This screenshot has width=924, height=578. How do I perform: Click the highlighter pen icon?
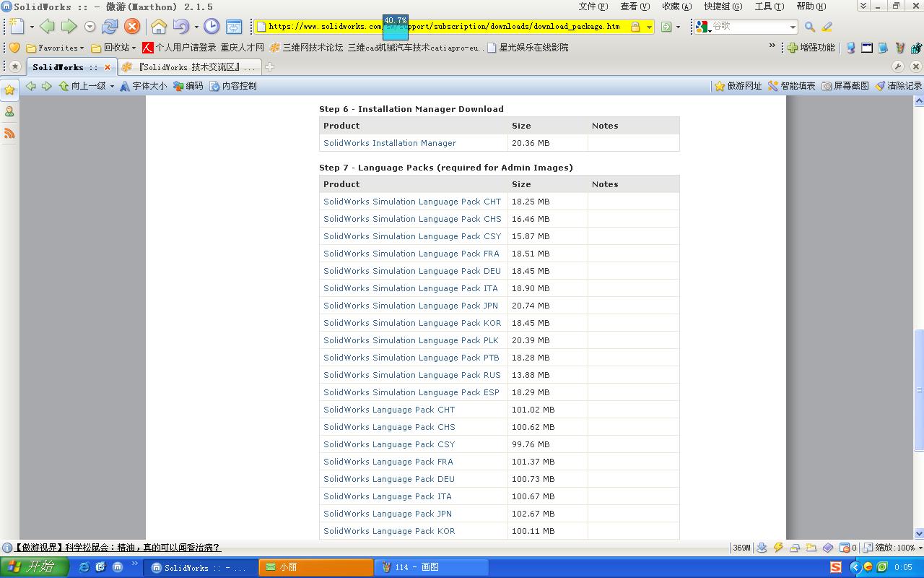(827, 27)
